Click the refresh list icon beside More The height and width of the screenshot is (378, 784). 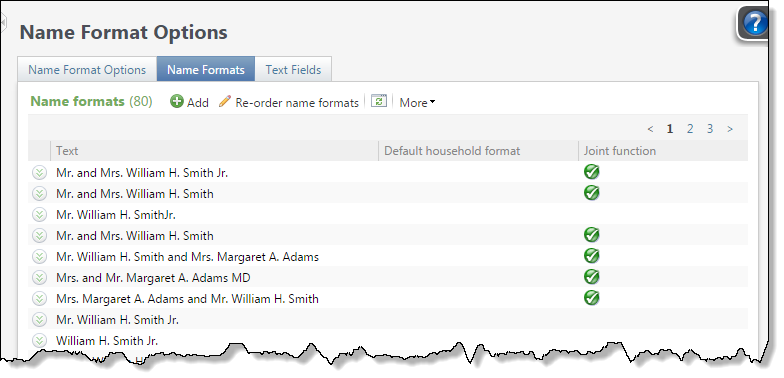(x=378, y=101)
